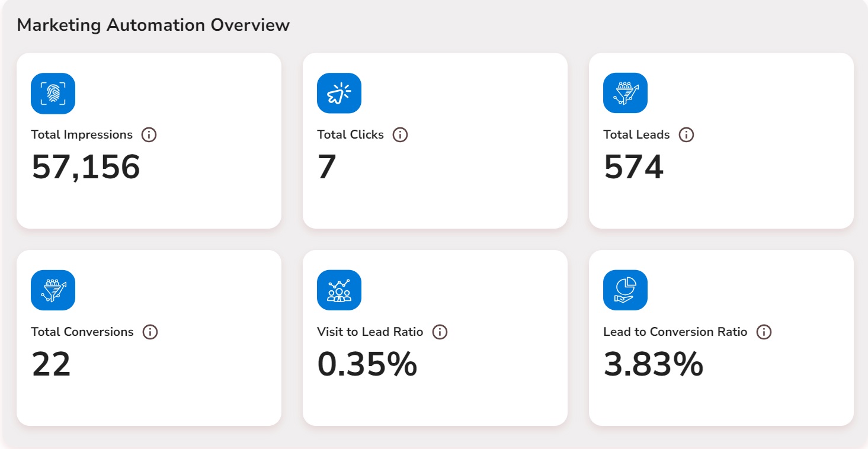Click the info icon beside Total Leads

click(686, 135)
